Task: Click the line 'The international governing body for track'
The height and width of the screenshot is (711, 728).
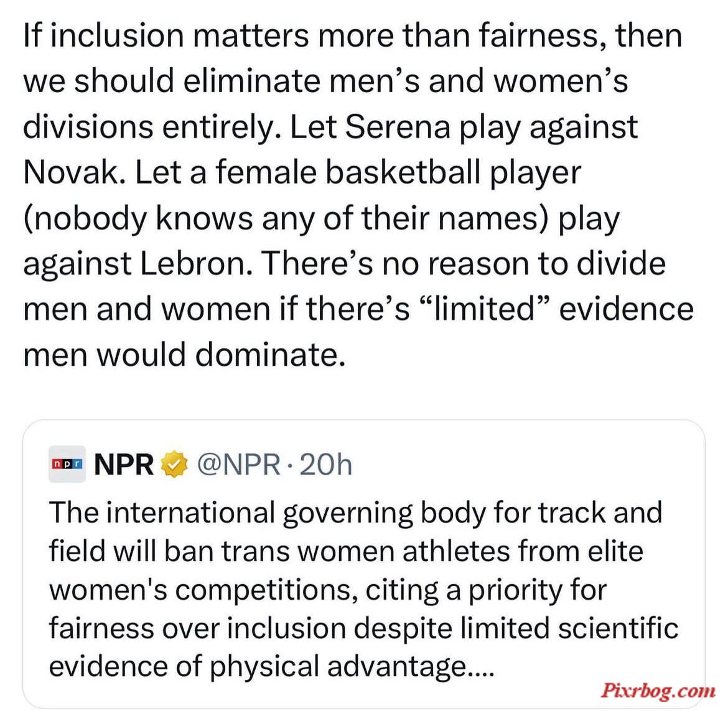Action: click(355, 513)
